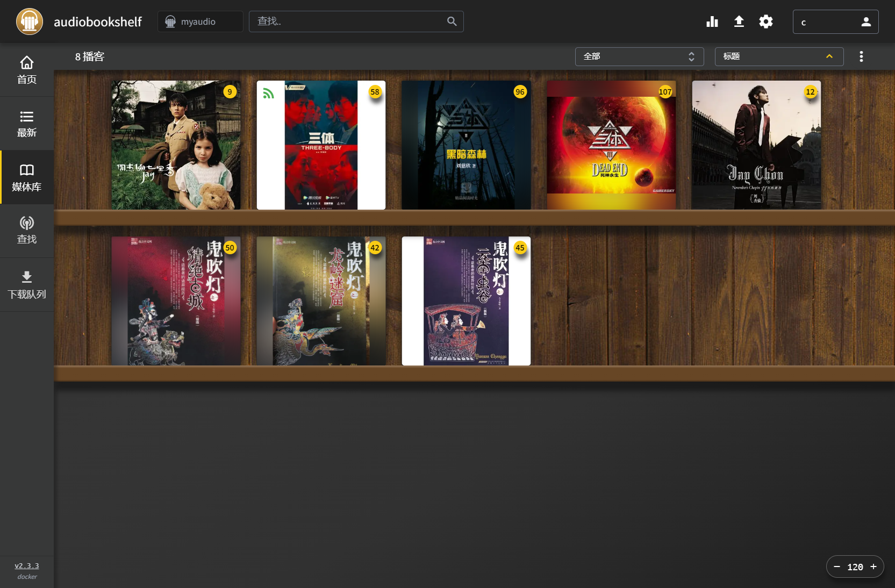The height and width of the screenshot is (588, 895).
Task: Click the audiobookshelf logo icon
Action: tap(30, 21)
